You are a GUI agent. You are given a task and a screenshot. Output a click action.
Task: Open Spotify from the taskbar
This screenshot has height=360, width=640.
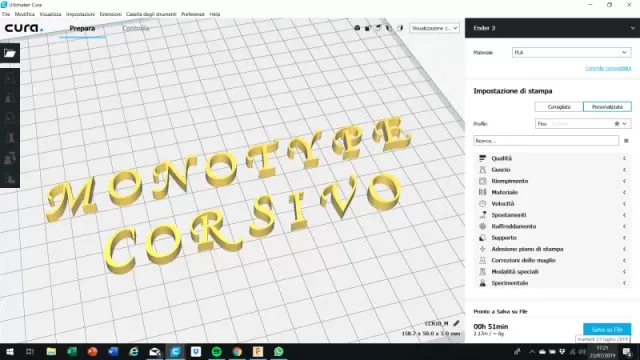216,351
